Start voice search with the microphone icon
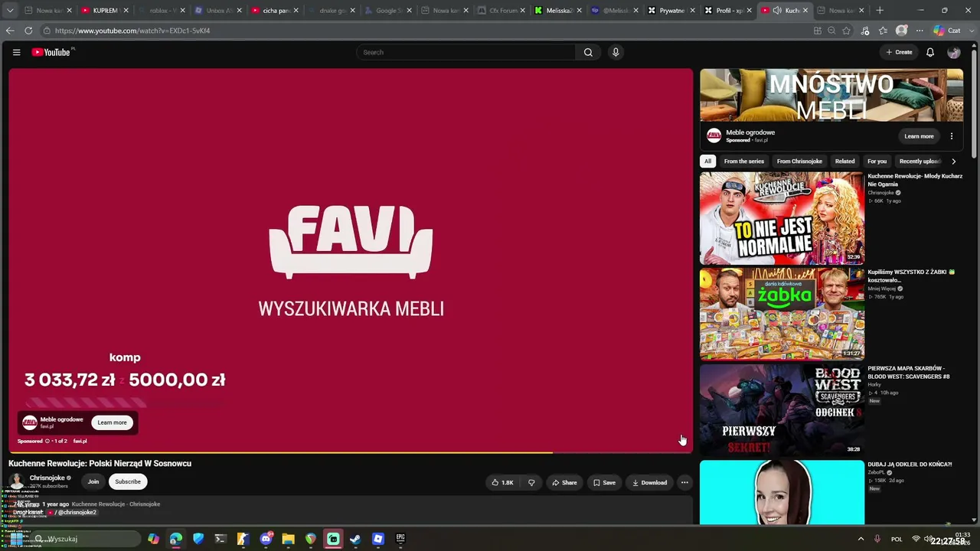Viewport: 980px width, 551px height. tap(615, 52)
